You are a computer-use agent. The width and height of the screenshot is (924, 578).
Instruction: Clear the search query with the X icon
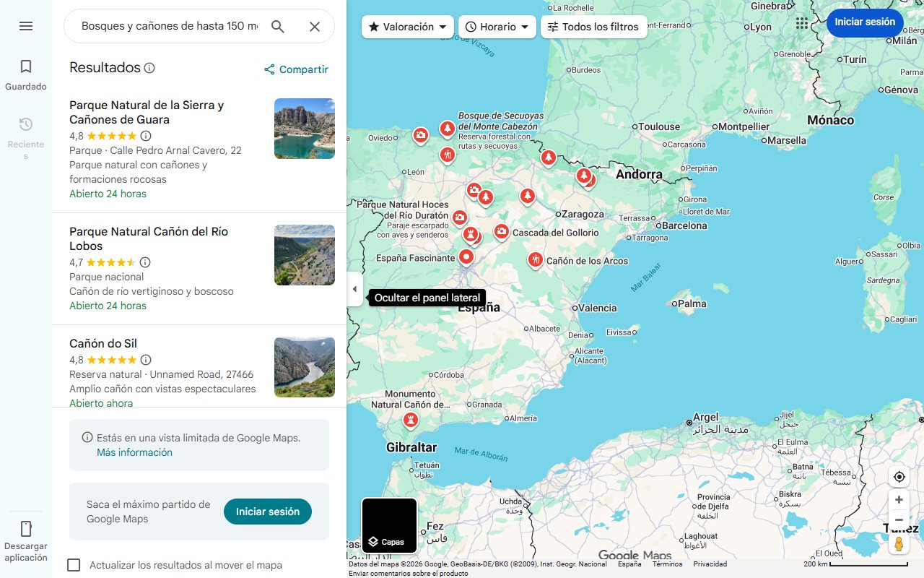[315, 25]
